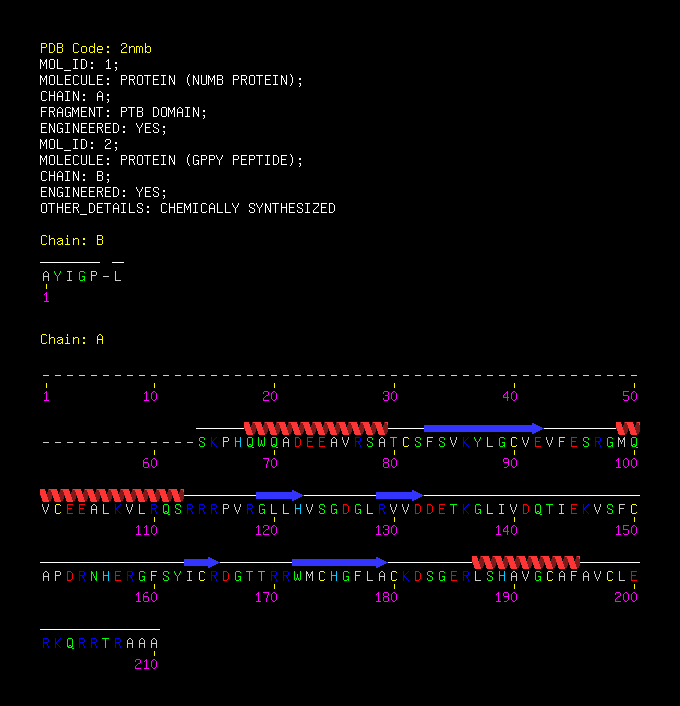Click residue number marker 180
The image size is (680, 706).
point(386,597)
